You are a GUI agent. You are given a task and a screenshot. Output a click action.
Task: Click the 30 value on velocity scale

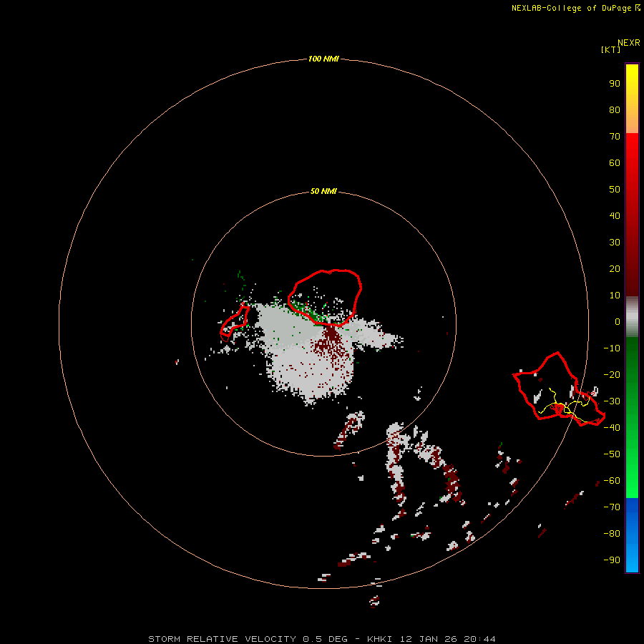tap(615, 243)
